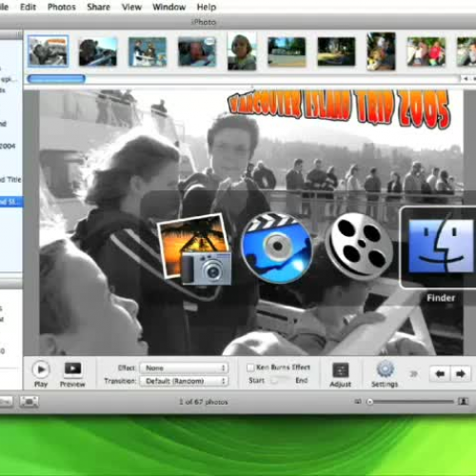Select the fourth filmstrip thumbnail
The height and width of the screenshot is (476, 476).
click(x=197, y=51)
